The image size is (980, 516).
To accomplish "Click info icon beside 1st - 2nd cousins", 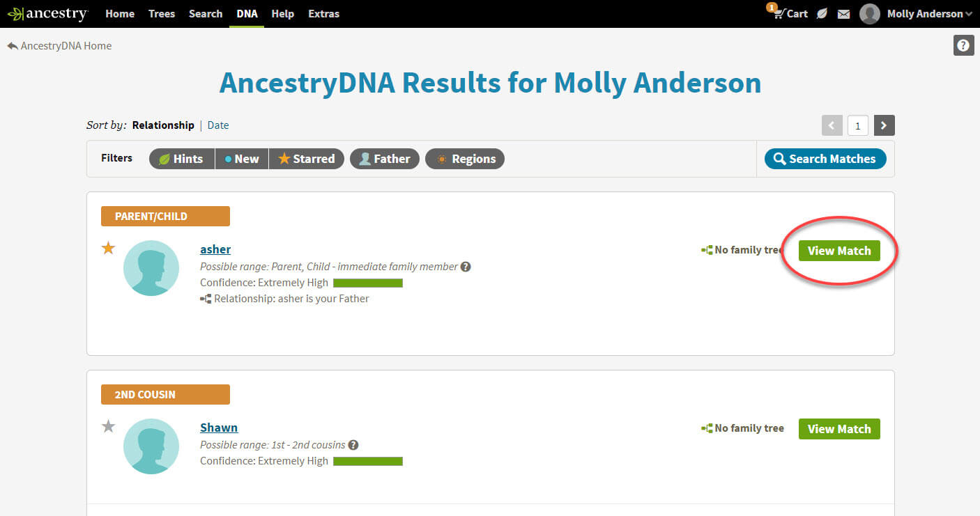I will pyautogui.click(x=353, y=445).
